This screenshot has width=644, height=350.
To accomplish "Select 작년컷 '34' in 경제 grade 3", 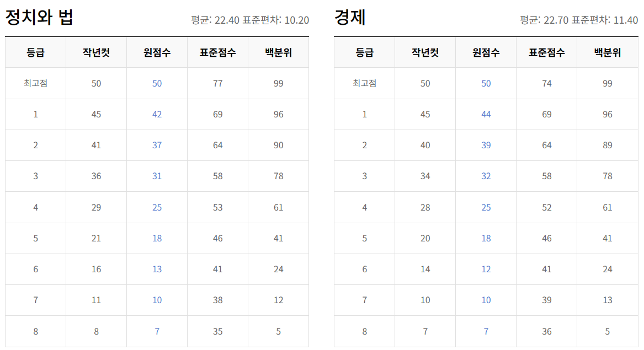I will 425,176.
